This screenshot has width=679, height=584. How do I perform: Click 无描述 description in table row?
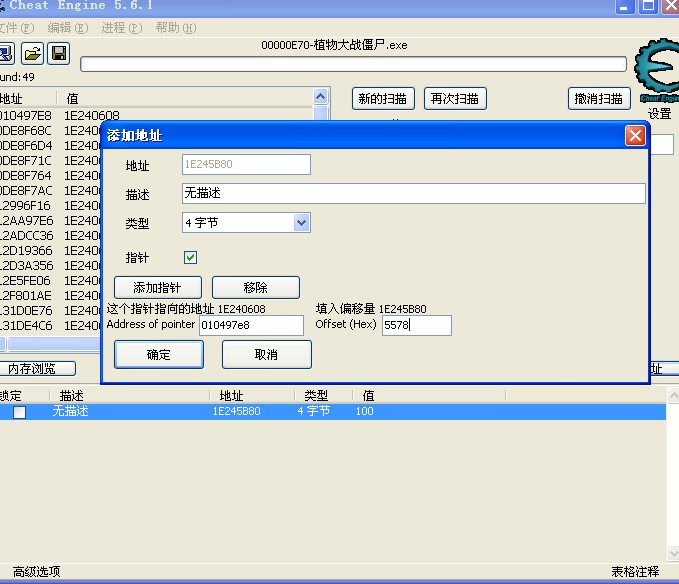70,411
